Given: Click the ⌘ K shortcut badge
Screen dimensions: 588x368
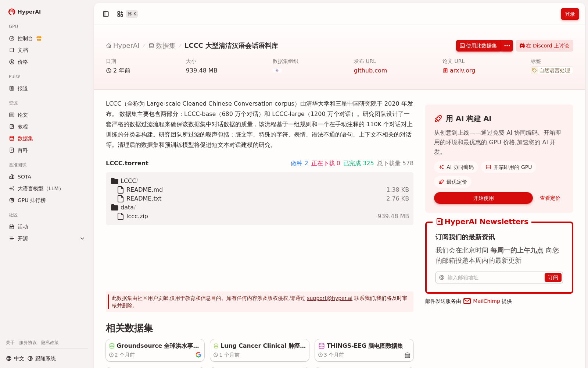Looking at the screenshot, I should 132,14.
